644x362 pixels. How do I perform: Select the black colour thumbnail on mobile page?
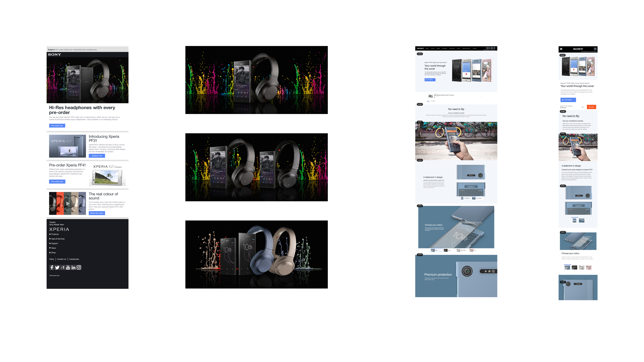[x=574, y=268]
